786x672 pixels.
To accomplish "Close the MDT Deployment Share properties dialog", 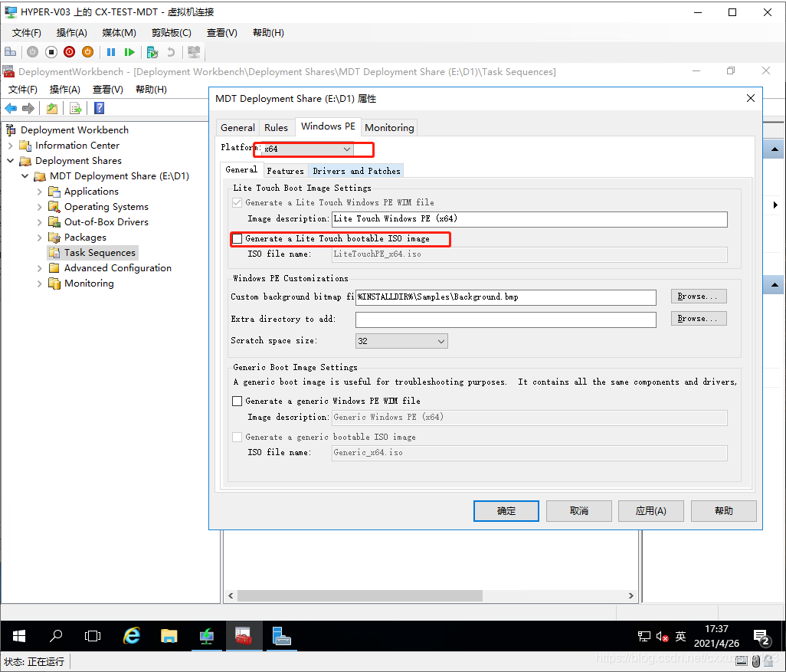I will pyautogui.click(x=751, y=98).
